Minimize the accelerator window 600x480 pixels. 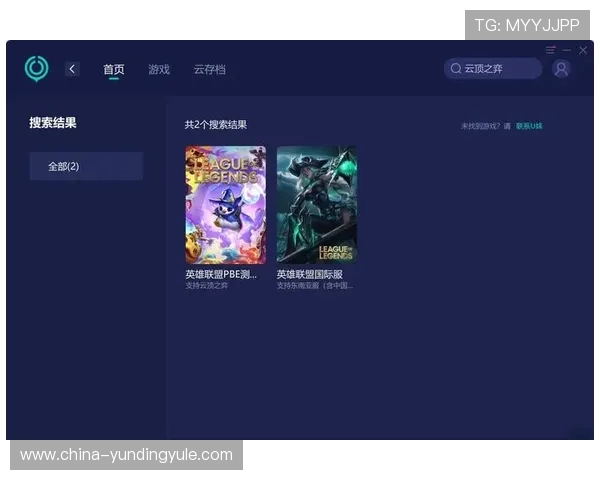point(567,50)
